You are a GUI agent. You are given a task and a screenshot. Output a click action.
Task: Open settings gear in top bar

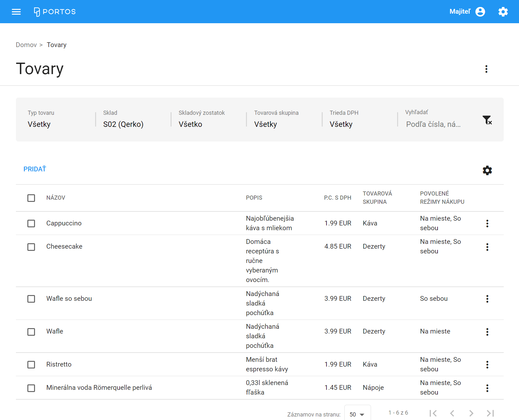point(503,12)
